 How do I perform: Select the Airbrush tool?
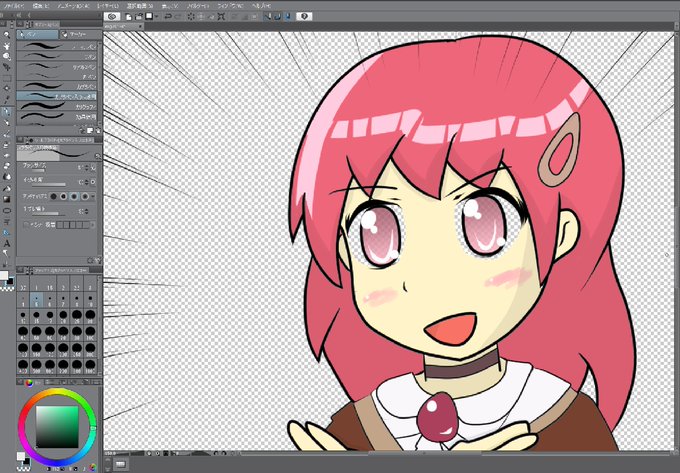pyautogui.click(x=7, y=144)
